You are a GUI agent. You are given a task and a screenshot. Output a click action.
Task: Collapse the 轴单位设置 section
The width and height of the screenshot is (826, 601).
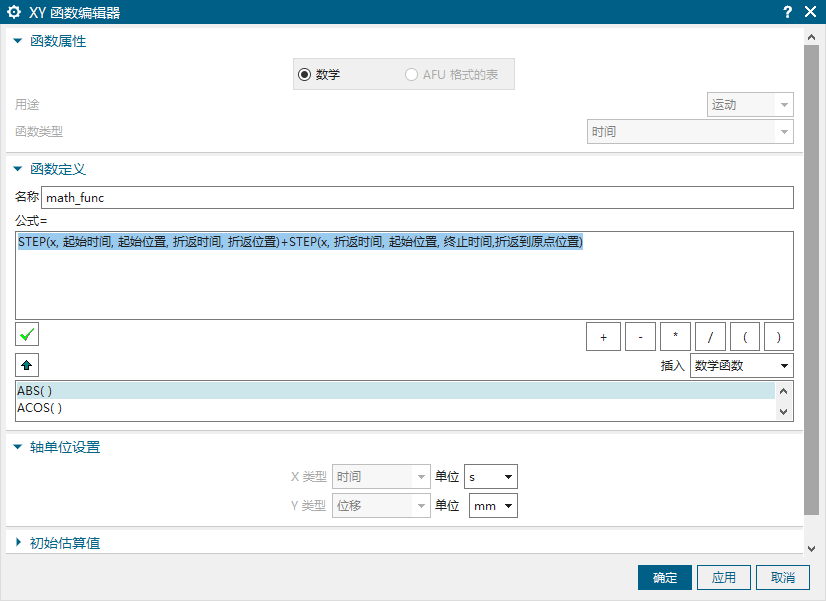(x=18, y=447)
